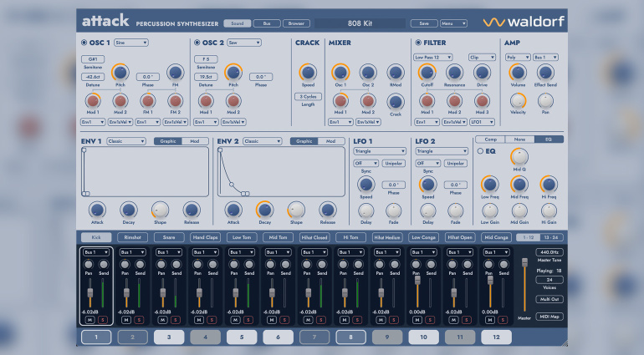Viewport: 644px width, 355px height.
Task: Click the OSC 1 FM knob
Action: [x=175, y=73]
